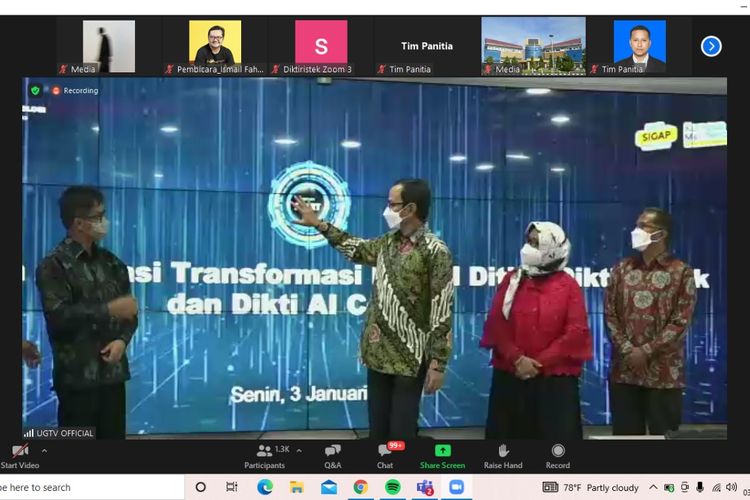Select the Diktiristek Zoom 3 participant tile
Viewport: 750px width, 500px height.
(321, 44)
